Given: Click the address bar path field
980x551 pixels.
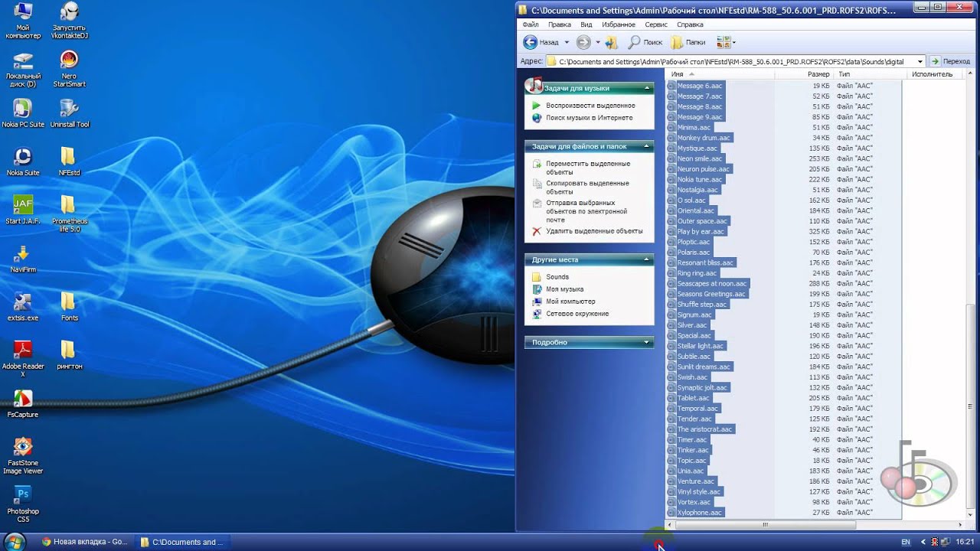Looking at the screenshot, I should click(x=730, y=61).
